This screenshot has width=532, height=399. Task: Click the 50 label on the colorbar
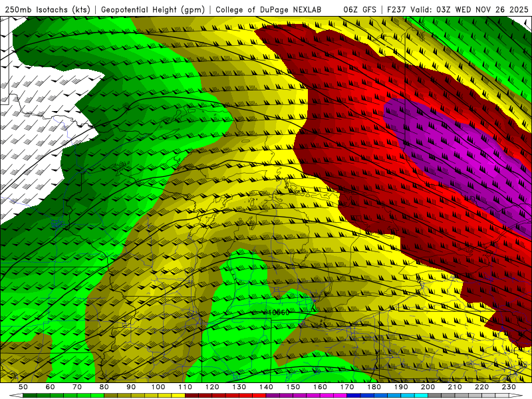tap(23, 387)
